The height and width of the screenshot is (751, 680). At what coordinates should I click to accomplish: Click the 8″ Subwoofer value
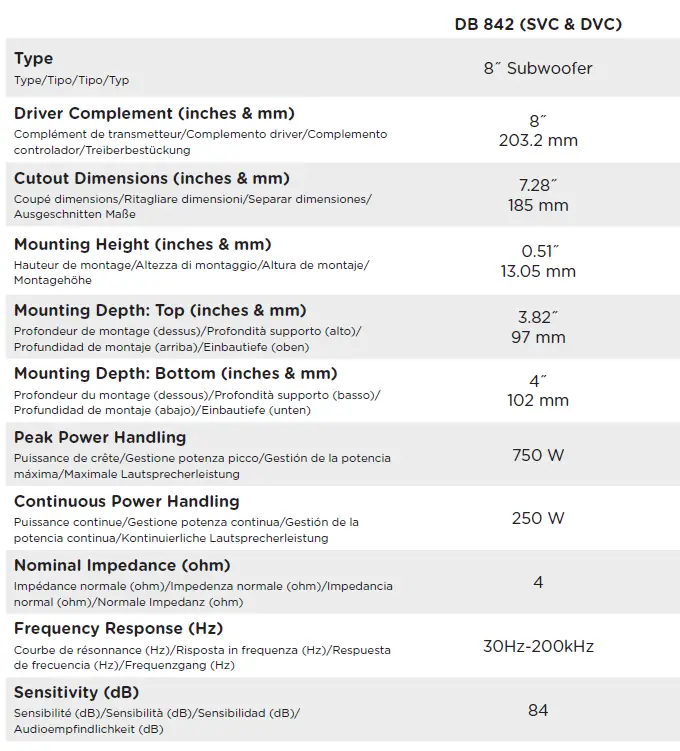coord(538,68)
